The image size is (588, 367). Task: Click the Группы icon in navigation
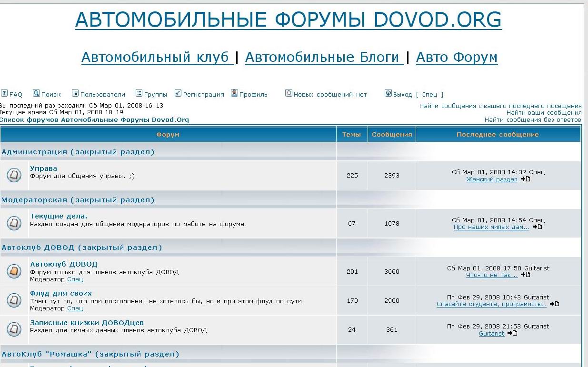tap(139, 93)
